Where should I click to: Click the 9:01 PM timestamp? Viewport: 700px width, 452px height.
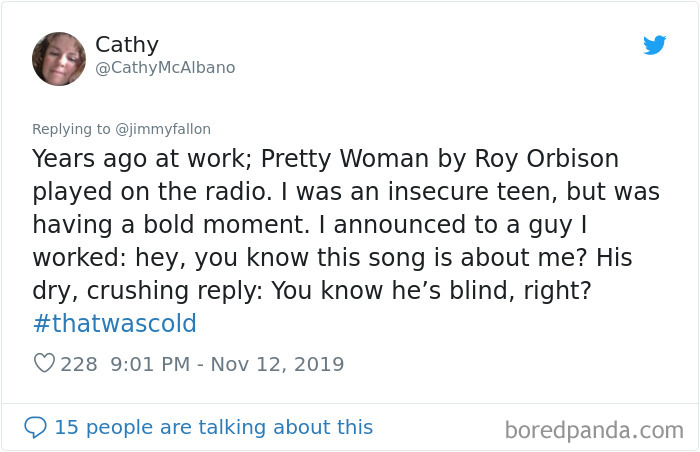(x=149, y=364)
